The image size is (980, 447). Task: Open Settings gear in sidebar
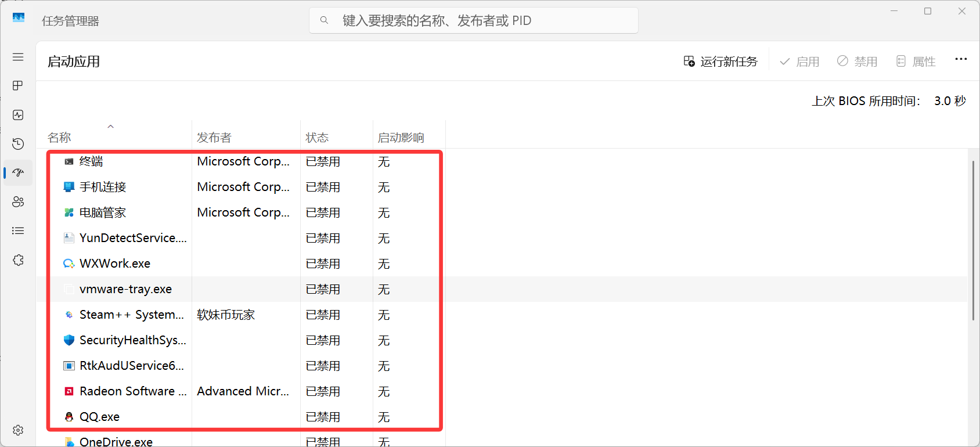pyautogui.click(x=18, y=430)
